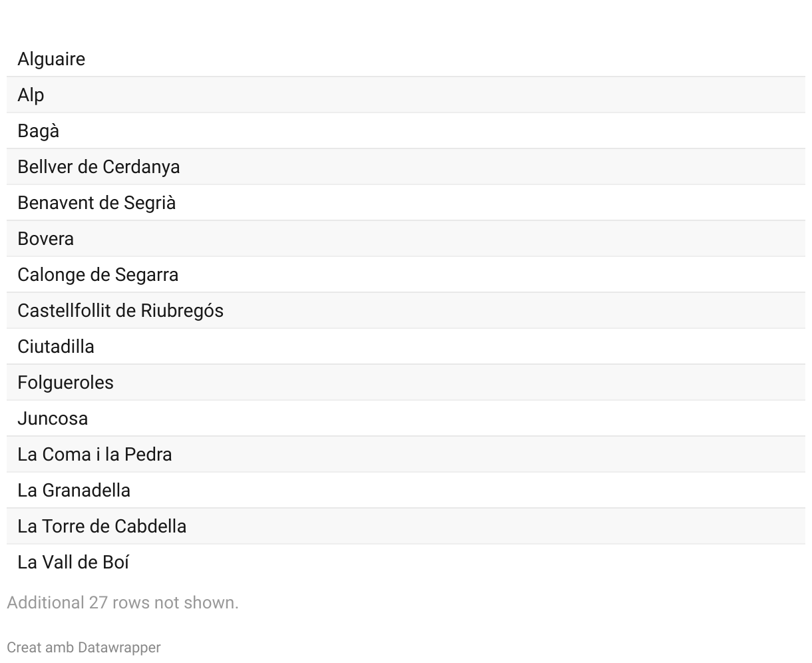The width and height of the screenshot is (812, 663).
Task: Click the 'Creat amb' footer text
Action: coord(41,647)
